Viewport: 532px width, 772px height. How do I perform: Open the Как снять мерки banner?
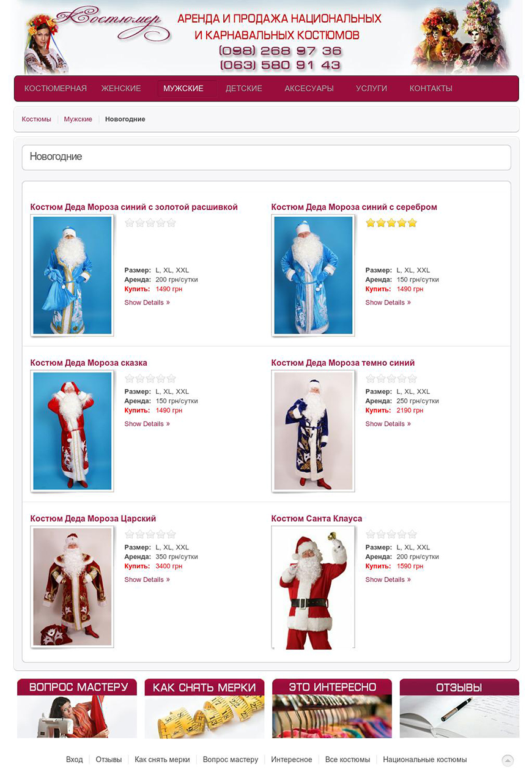205,708
